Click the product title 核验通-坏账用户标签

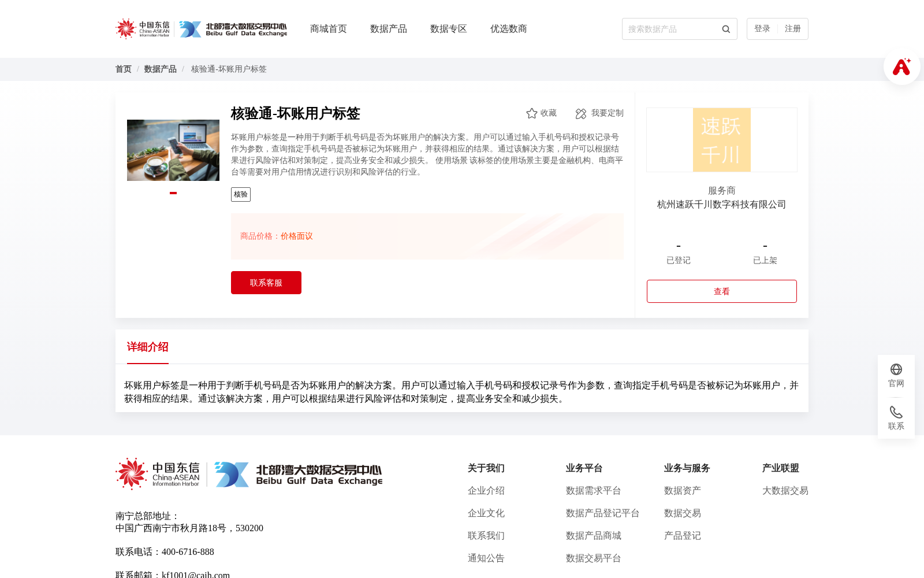pos(296,113)
